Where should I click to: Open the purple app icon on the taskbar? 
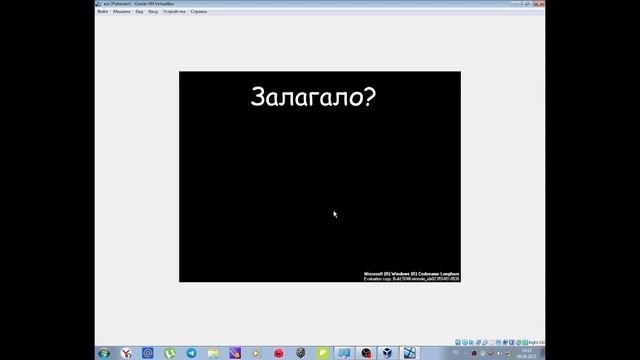click(x=235, y=353)
